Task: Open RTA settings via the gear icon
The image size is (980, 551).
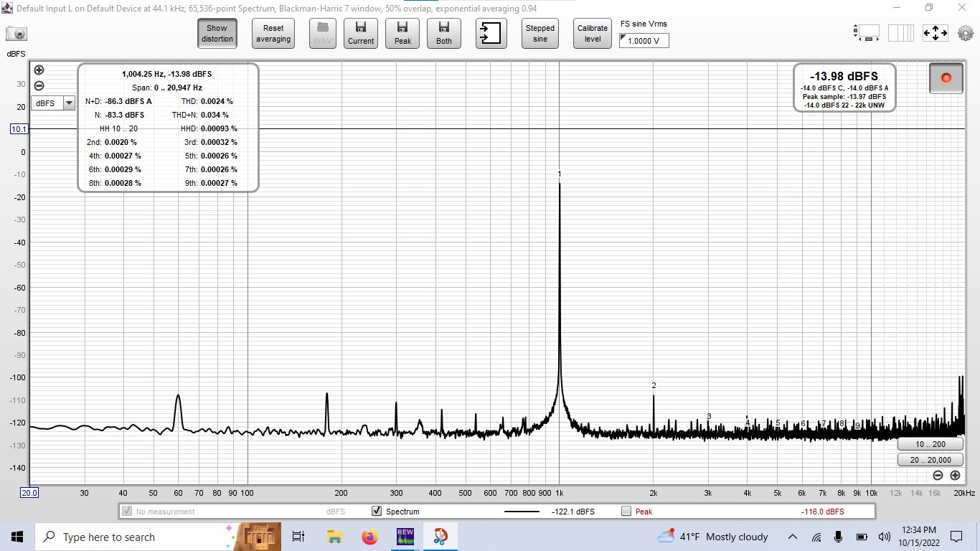Action: tap(965, 33)
